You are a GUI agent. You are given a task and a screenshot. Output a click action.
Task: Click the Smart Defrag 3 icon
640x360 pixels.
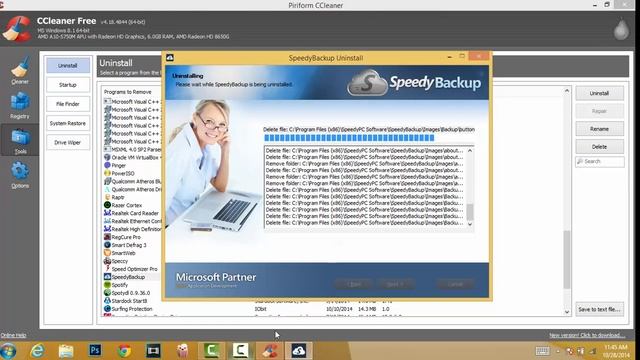pyautogui.click(x=107, y=245)
